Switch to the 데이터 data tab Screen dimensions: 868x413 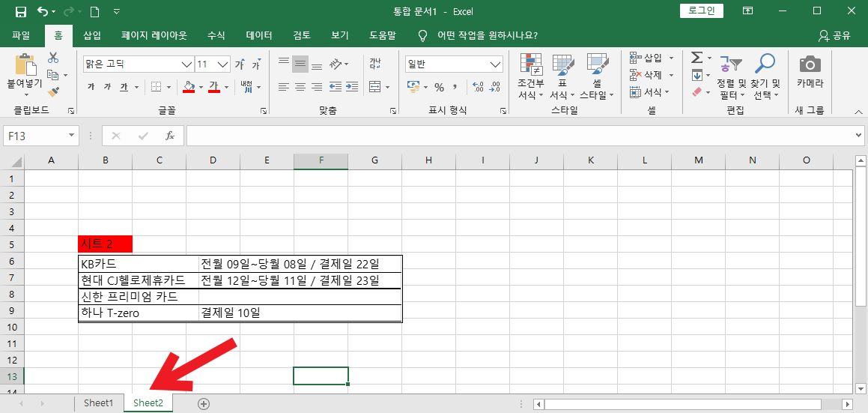[259, 36]
